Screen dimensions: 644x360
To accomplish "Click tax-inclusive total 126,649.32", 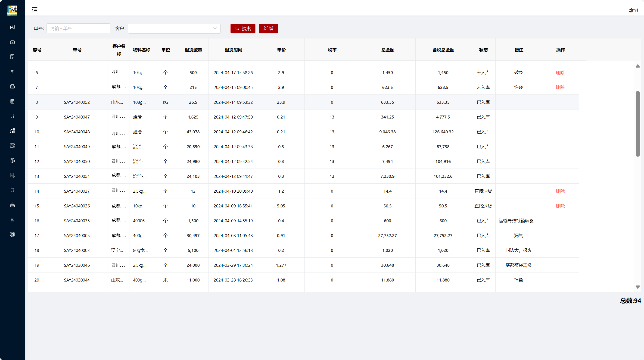I will point(443,132).
